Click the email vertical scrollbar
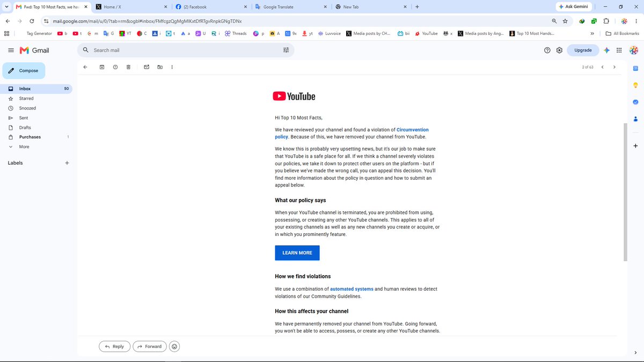The height and width of the screenshot is (362, 644). click(625, 192)
